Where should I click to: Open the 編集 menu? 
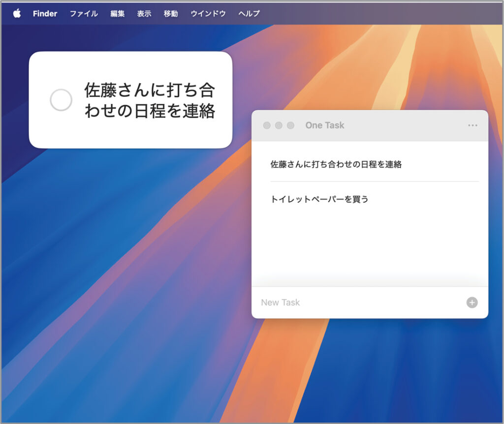pos(117,13)
